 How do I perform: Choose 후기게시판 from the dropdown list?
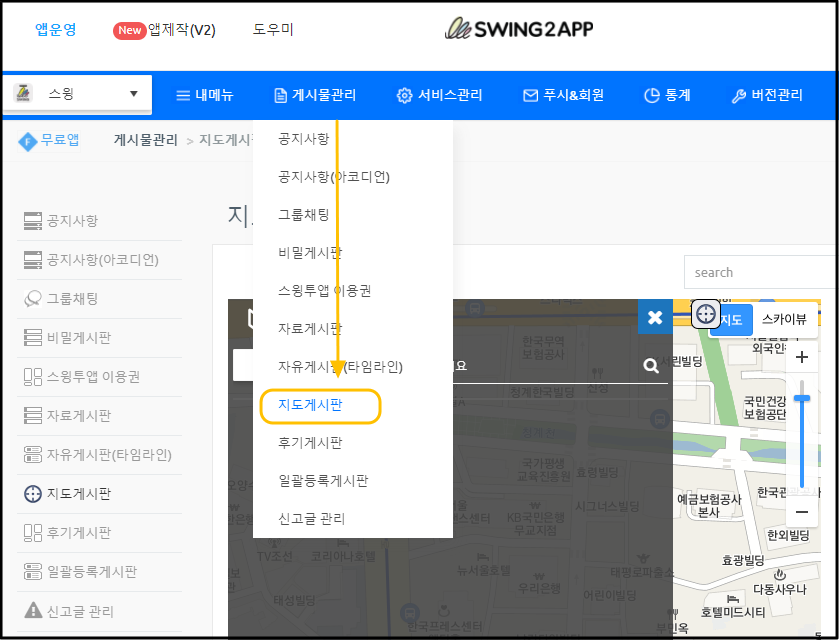(x=310, y=443)
